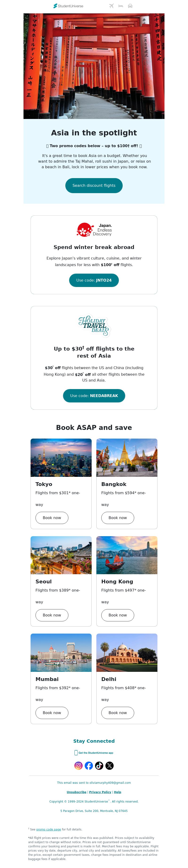Open hotels via the bed icon
Viewport: 188px width, 868px height.
121,6
